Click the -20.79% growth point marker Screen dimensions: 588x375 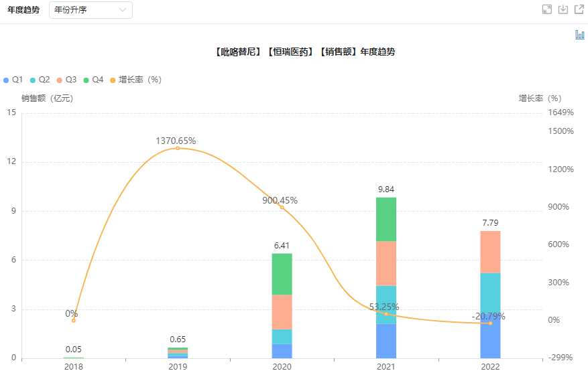(x=490, y=323)
